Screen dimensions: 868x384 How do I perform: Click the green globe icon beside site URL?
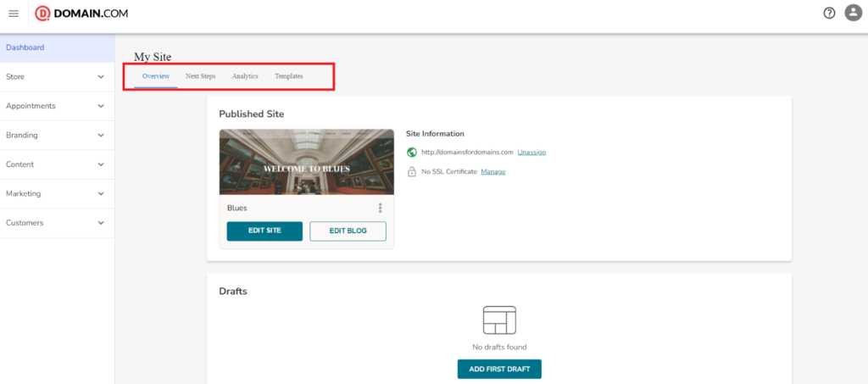point(411,153)
